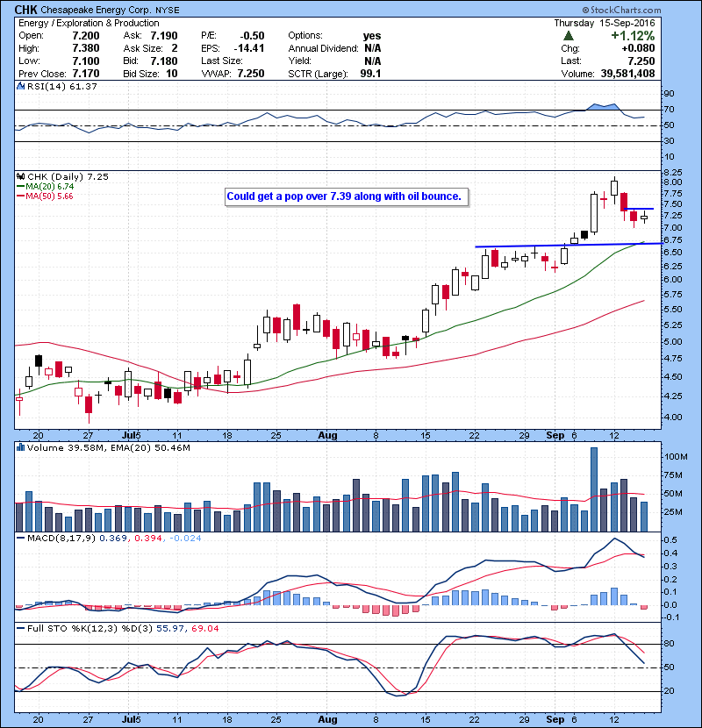Click the tallest volume bar near Sep 8
This screenshot has height=728, width=702.
(x=594, y=489)
